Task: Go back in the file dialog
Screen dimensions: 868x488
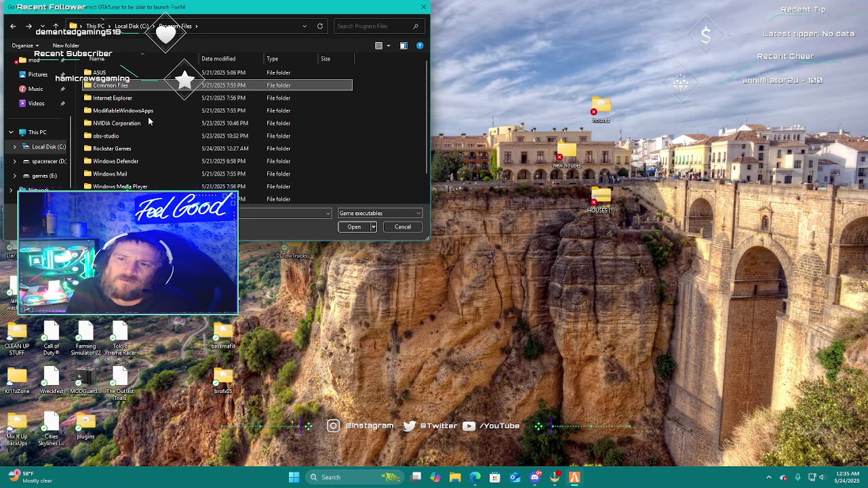Action: (x=13, y=26)
